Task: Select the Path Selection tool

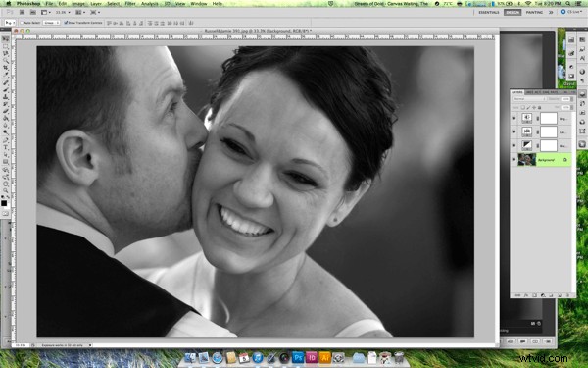Action: click(x=5, y=154)
